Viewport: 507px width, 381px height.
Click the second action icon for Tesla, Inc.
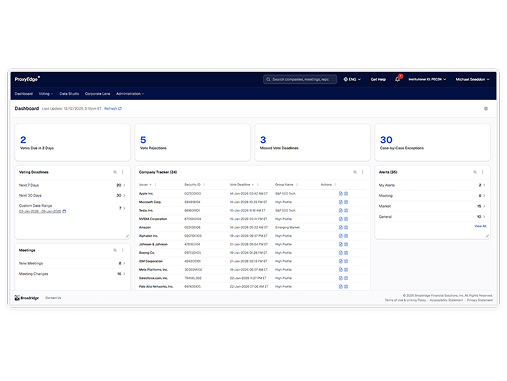(346, 211)
